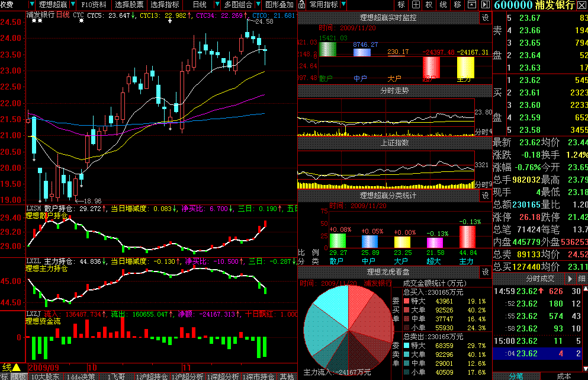Viewport: 588px width, 380px height.
Task: Select the highlighted :04 23.62 trade row
Action: point(537,353)
